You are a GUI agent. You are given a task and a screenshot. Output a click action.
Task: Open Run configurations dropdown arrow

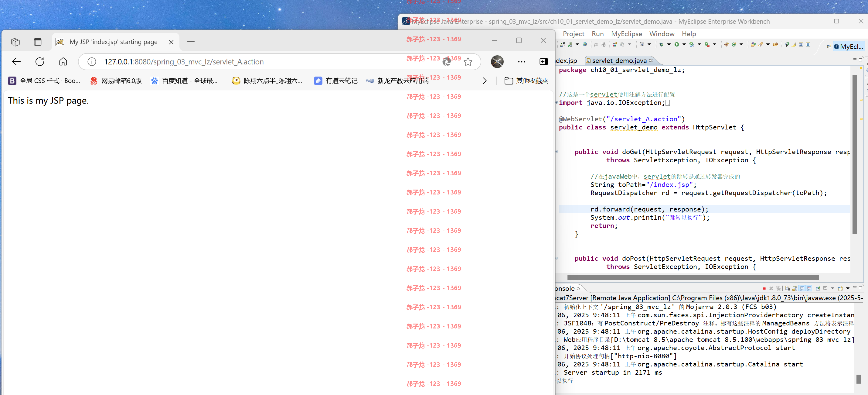click(x=684, y=45)
